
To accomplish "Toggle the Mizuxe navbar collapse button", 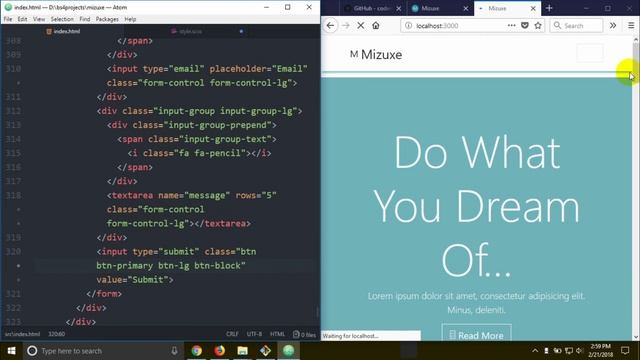I will click(x=590, y=53).
